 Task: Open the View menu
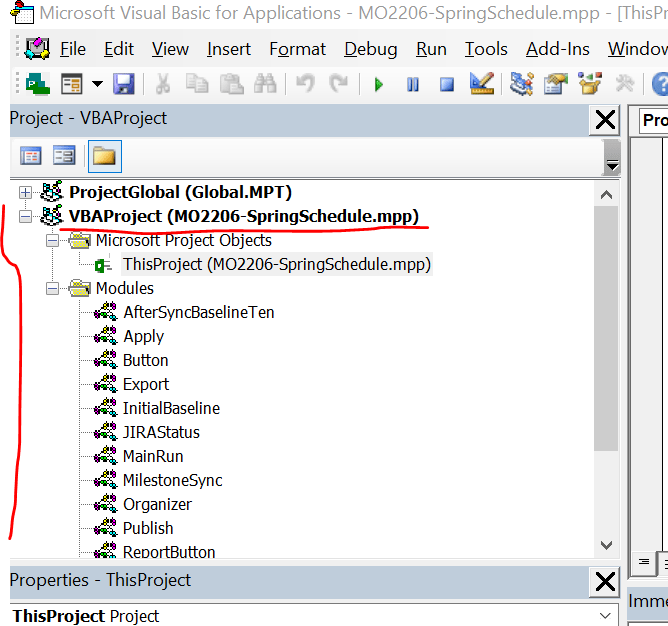(170, 49)
